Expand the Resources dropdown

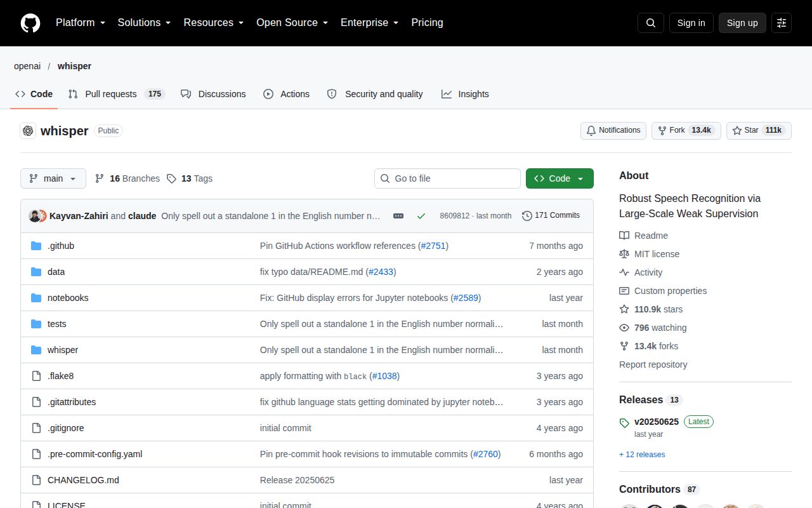pyautogui.click(x=214, y=23)
